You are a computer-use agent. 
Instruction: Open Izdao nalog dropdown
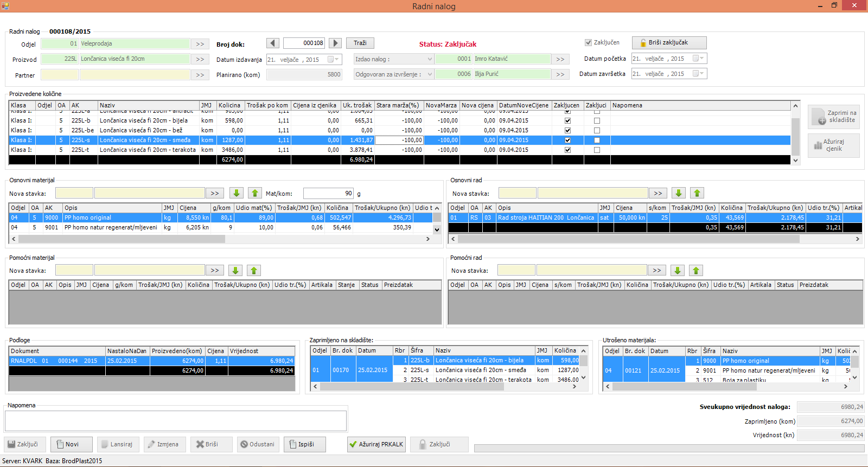(x=430, y=59)
